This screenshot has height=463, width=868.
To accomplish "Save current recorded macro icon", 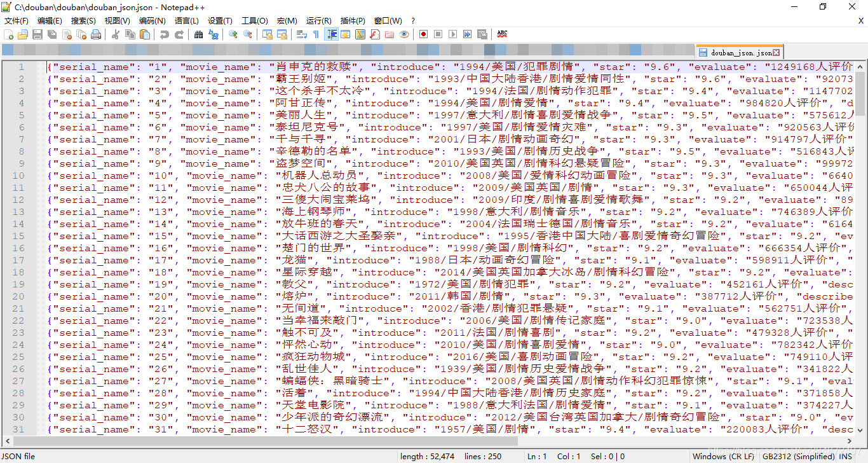I will point(482,34).
